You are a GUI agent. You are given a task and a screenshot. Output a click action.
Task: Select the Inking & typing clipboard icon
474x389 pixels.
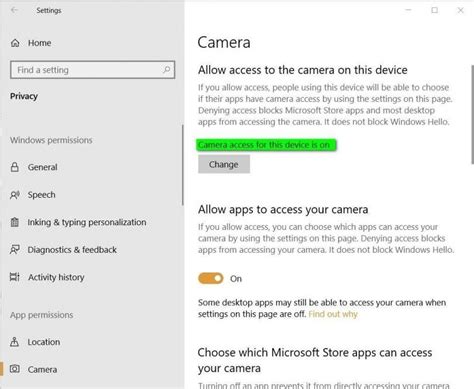pyautogui.click(x=15, y=222)
